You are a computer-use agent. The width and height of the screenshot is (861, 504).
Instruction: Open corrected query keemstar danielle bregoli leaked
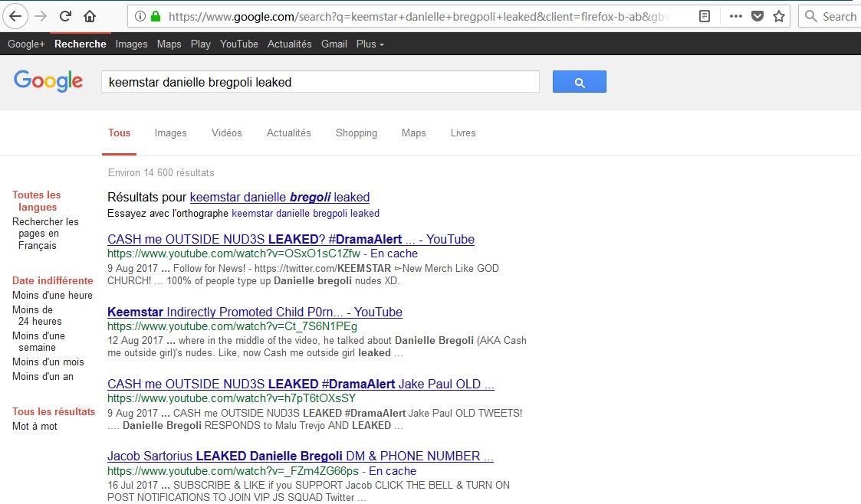(x=280, y=197)
